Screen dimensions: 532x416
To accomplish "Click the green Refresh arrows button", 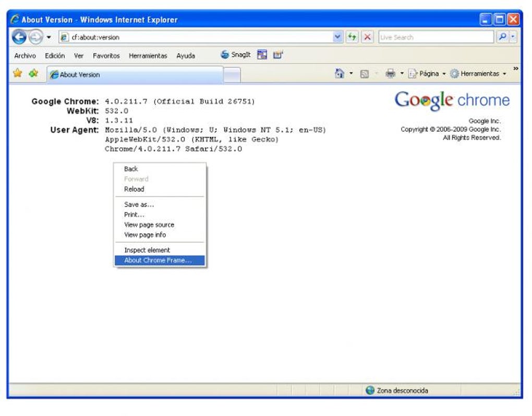I will coord(352,37).
